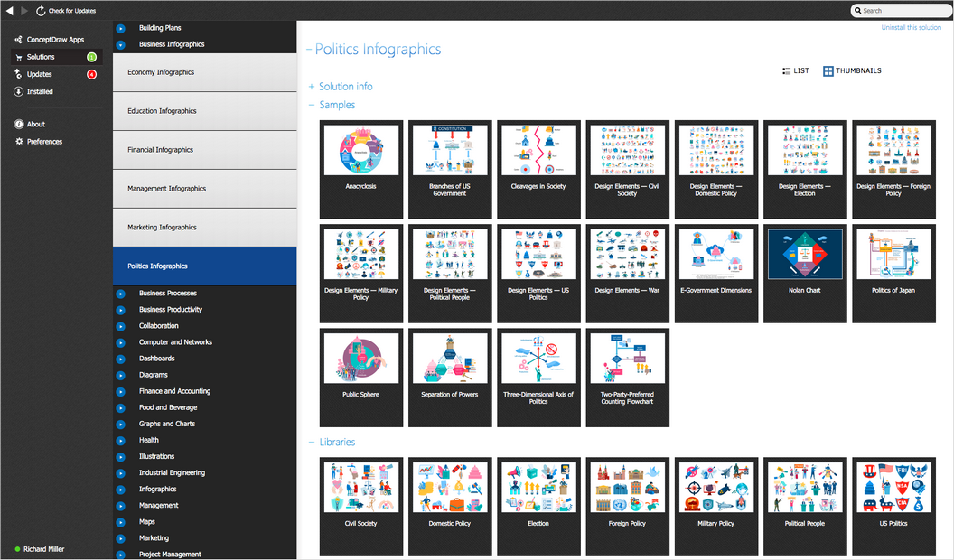
Task: Click the Management category arrow icon
Action: coord(120,506)
